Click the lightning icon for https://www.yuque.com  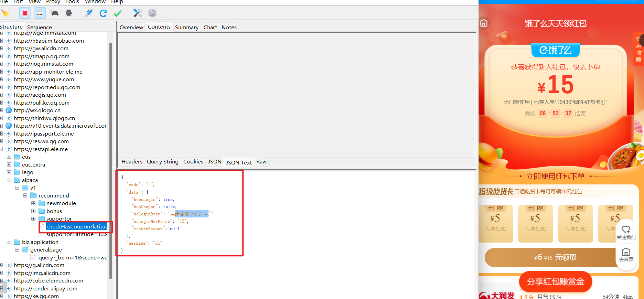(9, 79)
